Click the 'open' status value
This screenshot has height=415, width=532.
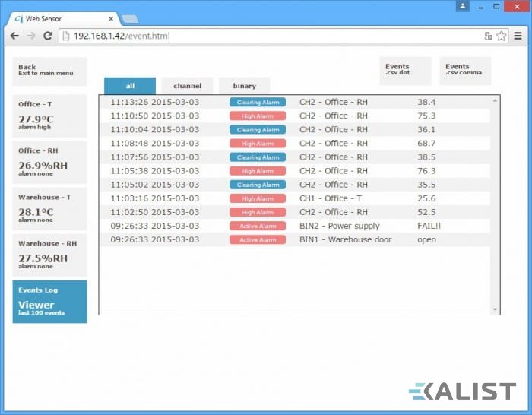click(x=427, y=240)
